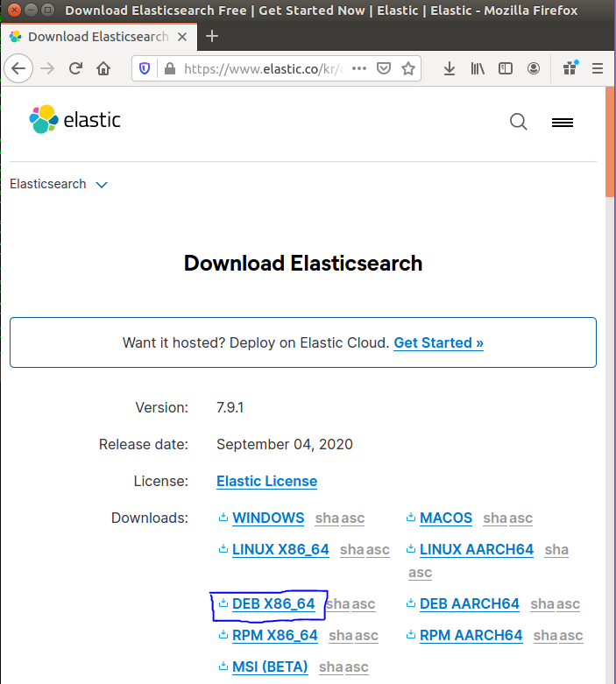
Task: Open tracking protection shield info
Action: (x=145, y=68)
